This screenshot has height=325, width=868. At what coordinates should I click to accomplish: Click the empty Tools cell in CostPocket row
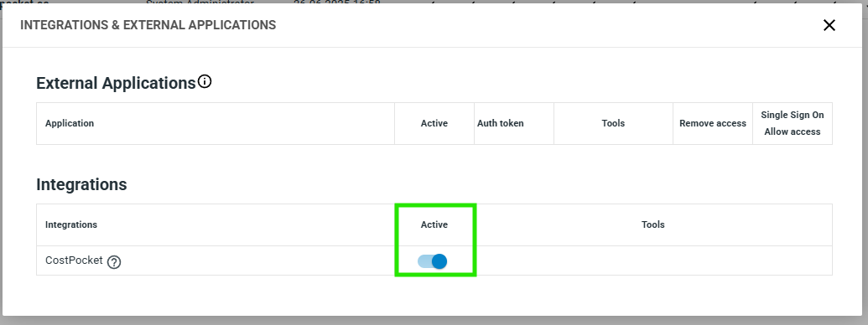[x=653, y=261]
